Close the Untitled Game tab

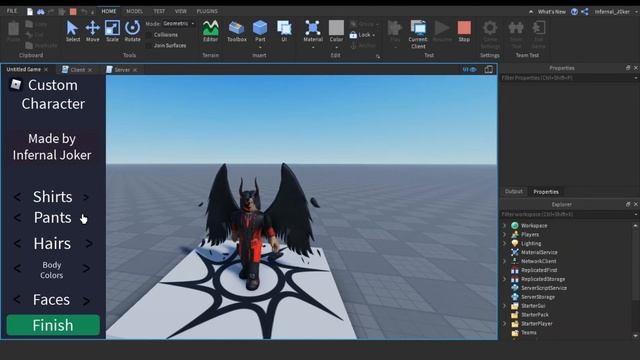pyautogui.click(x=46, y=70)
